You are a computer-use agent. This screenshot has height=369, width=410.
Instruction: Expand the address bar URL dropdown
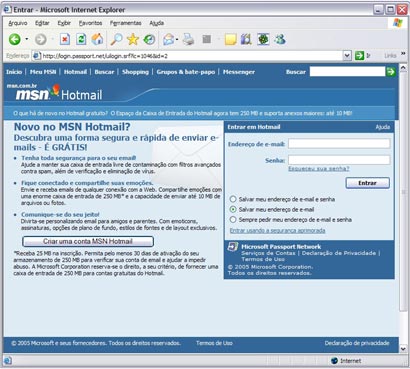coord(347,55)
